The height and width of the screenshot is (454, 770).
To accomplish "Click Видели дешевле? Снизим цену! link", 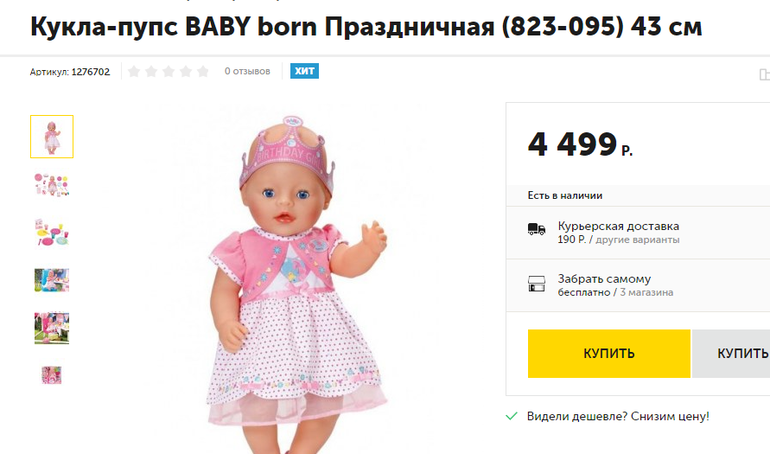I will 618,417.
